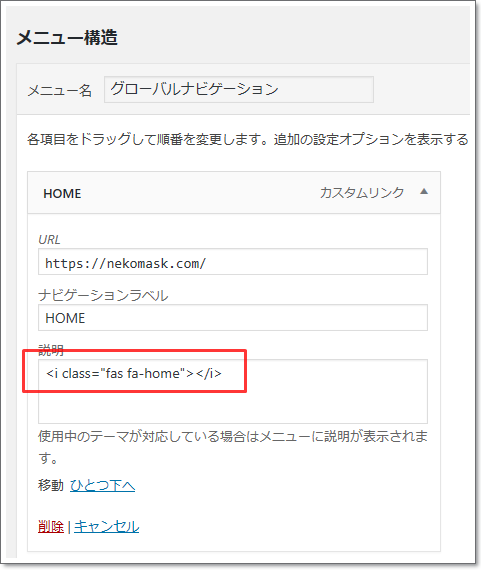Click the メニュー名 label text

60,91
